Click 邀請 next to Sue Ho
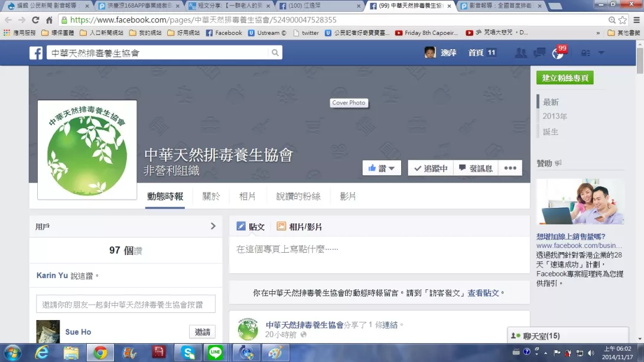This screenshot has height=362, width=644. pos(203,332)
